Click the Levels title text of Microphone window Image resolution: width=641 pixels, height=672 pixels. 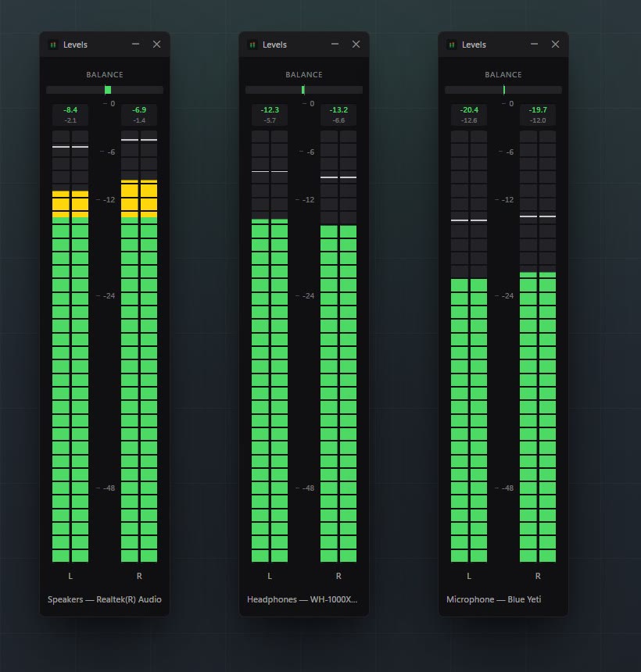pos(474,45)
